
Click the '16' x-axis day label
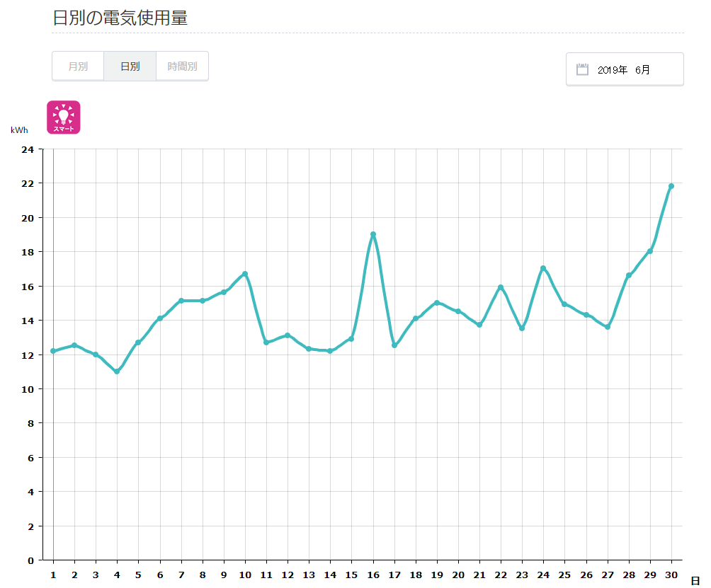point(373,575)
